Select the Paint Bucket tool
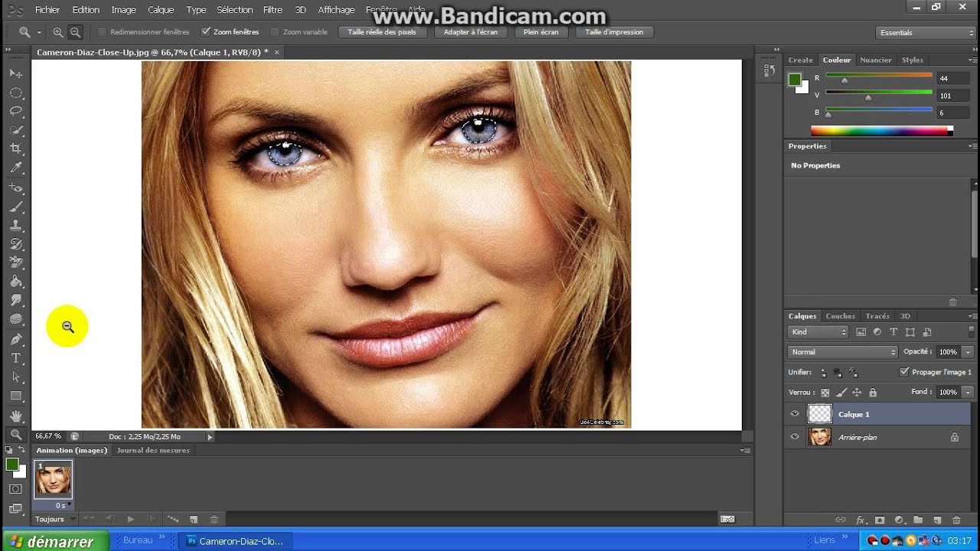Screen dimensions: 980x551 pyautogui.click(x=16, y=282)
